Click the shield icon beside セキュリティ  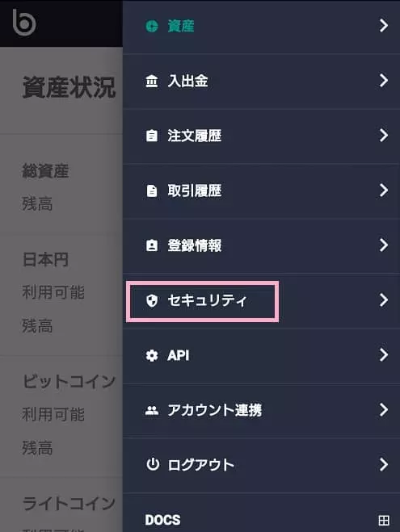pyautogui.click(x=151, y=300)
